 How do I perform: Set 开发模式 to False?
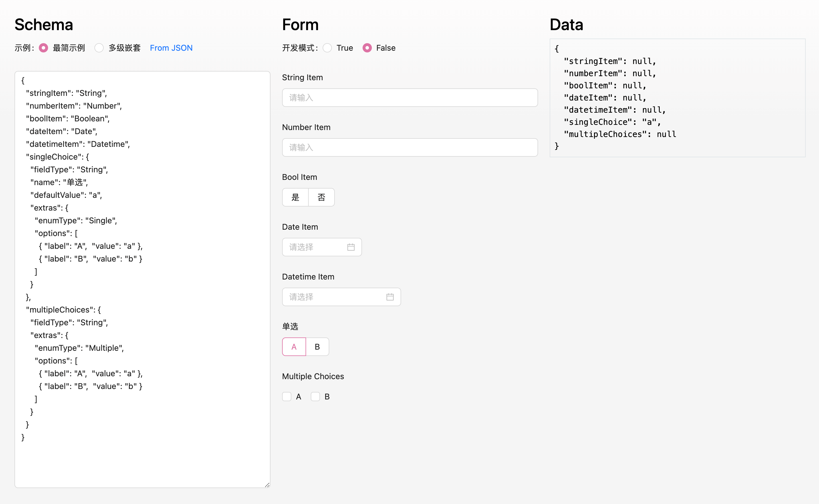[367, 48]
